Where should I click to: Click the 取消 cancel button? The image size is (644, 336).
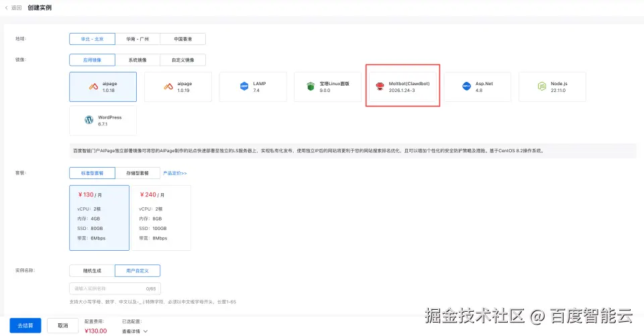pos(62,326)
